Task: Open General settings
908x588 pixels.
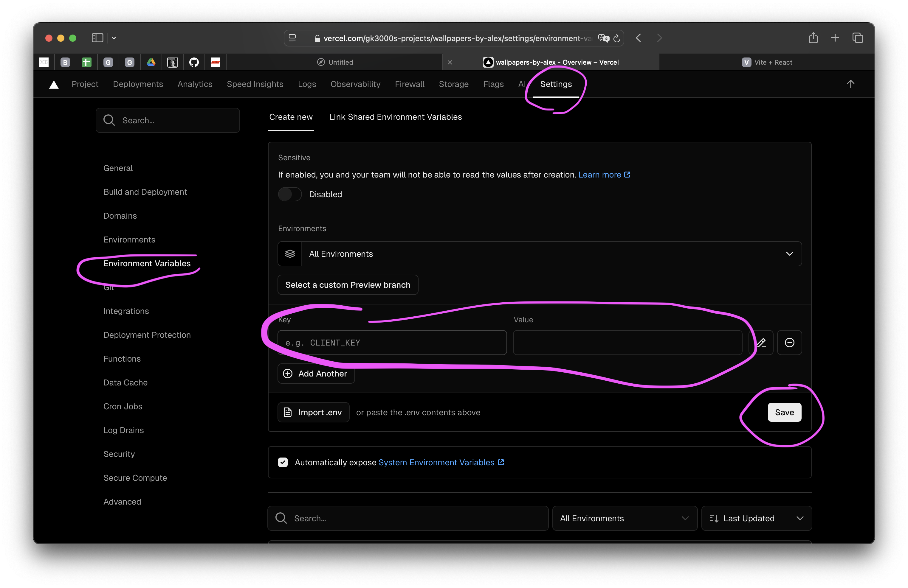Action: 118,168
